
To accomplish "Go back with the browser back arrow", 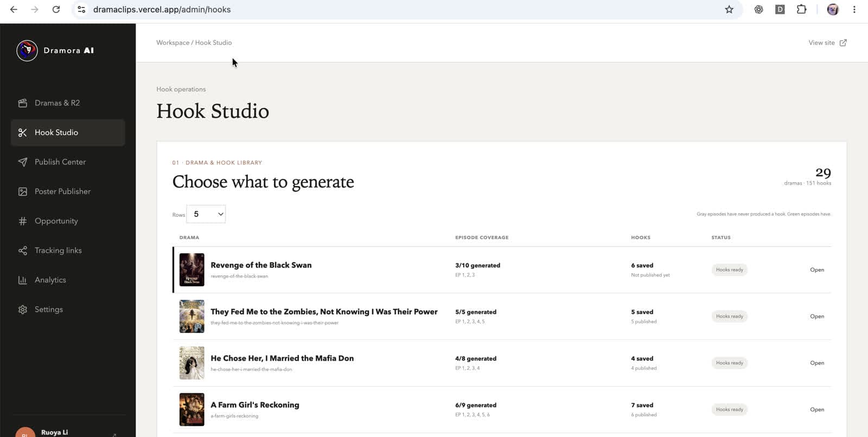I will [x=14, y=9].
